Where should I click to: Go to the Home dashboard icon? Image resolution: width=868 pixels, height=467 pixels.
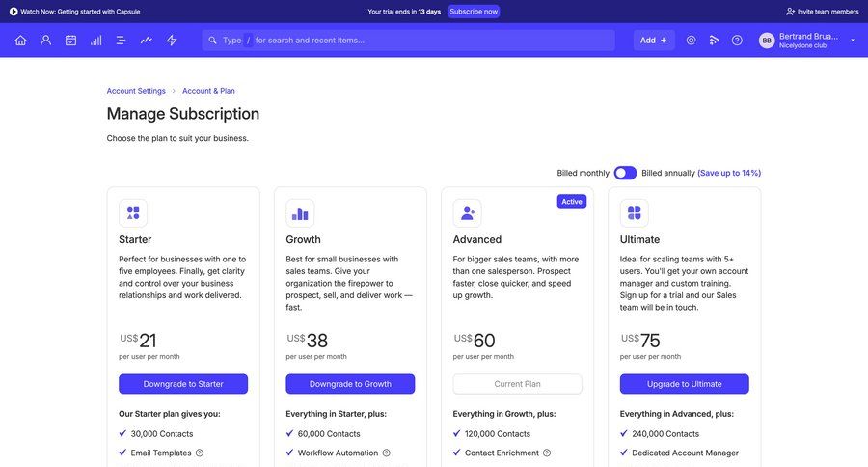tap(20, 41)
